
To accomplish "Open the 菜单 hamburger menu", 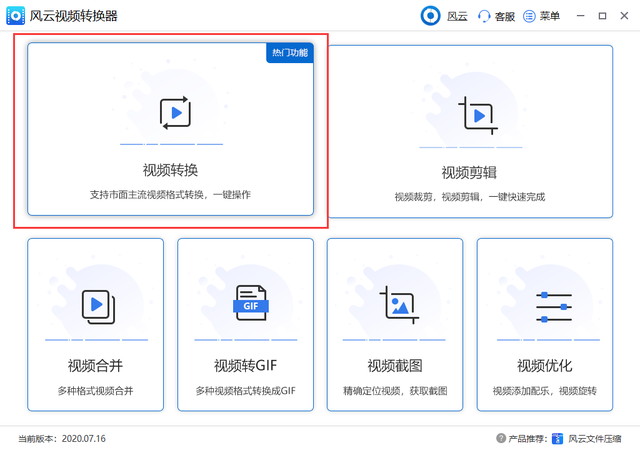I will coord(530,16).
